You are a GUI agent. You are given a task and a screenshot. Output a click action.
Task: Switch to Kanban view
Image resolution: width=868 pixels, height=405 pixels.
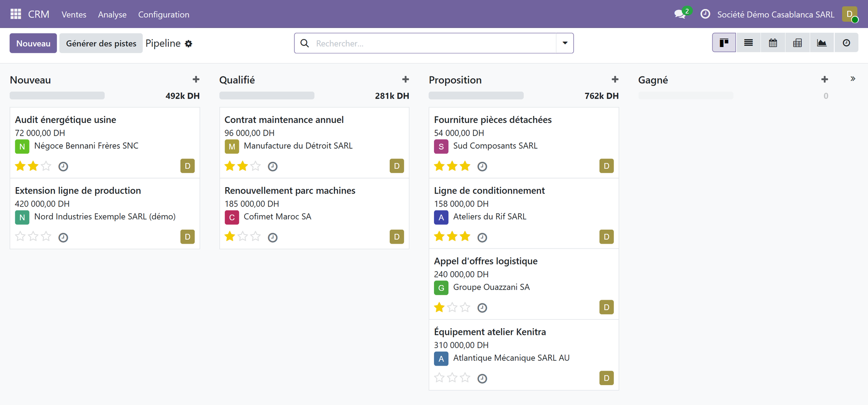pyautogui.click(x=724, y=43)
